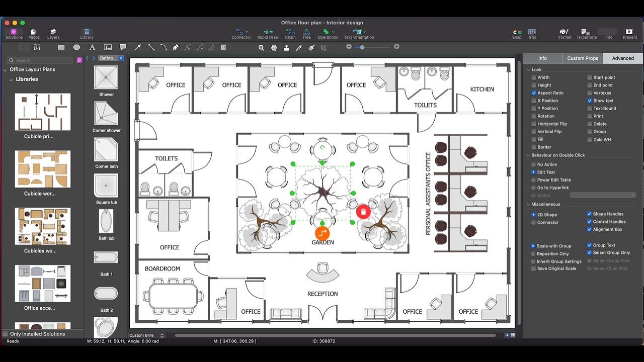Image resolution: width=644 pixels, height=362 pixels.
Task: Go to the next library arrow
Action: (x=94, y=58)
